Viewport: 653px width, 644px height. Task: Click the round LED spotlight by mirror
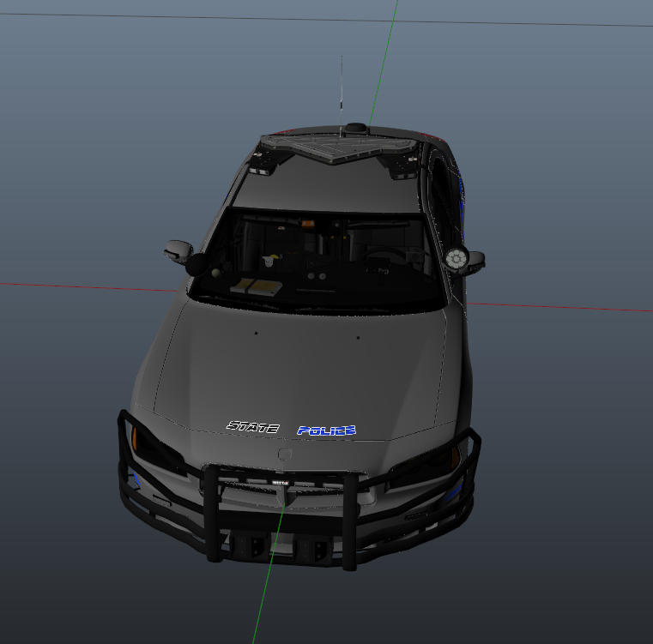click(456, 256)
